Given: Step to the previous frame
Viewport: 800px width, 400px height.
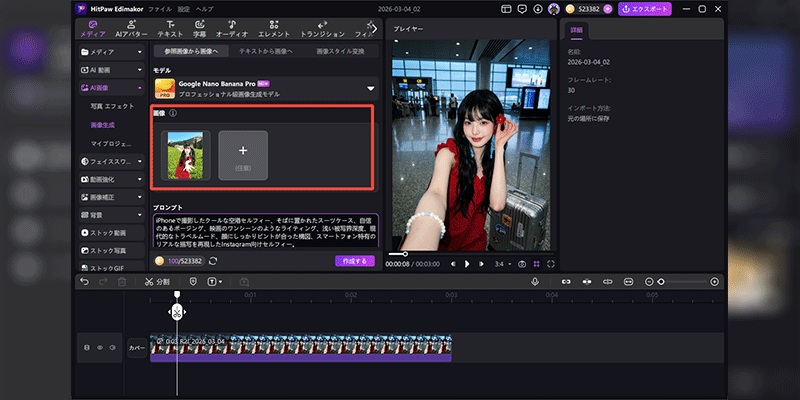Looking at the screenshot, I should [453, 264].
